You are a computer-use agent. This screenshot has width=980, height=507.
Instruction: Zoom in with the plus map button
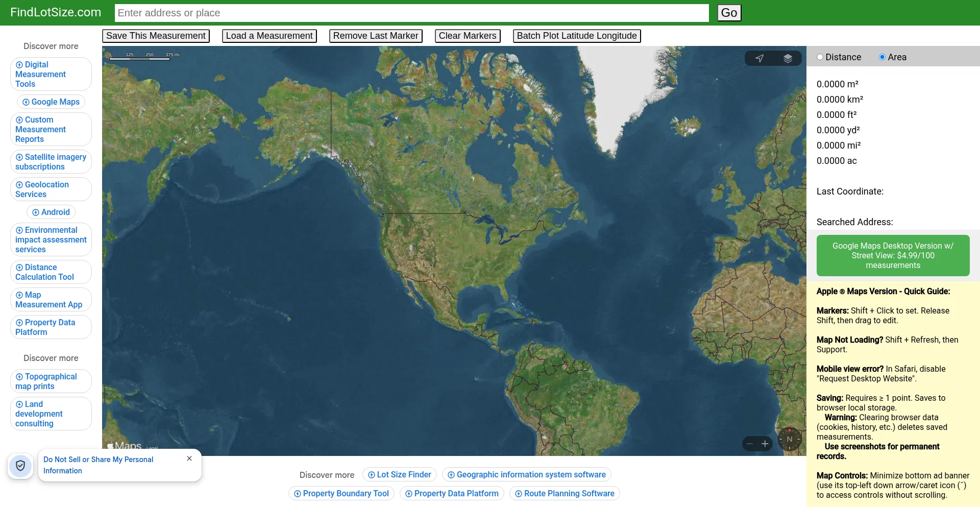coord(765,444)
